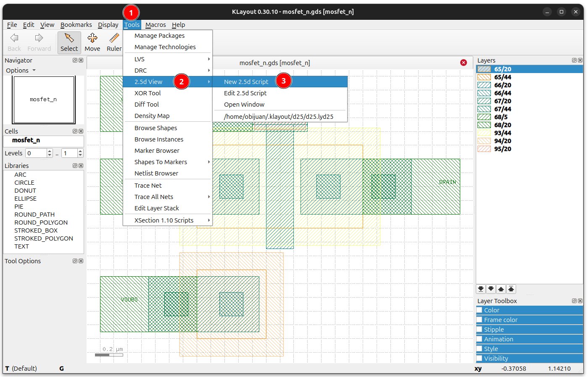Undock the Navigator panel

[75, 60]
